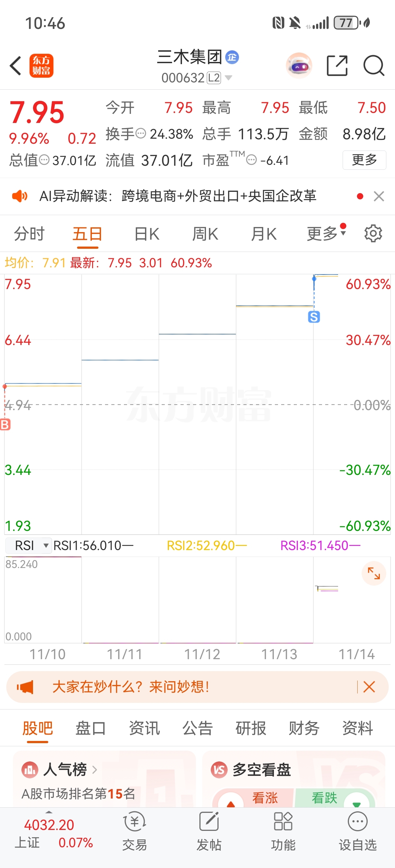Dismiss the 大家在炒什么 banner
The height and width of the screenshot is (868, 395).
(369, 687)
